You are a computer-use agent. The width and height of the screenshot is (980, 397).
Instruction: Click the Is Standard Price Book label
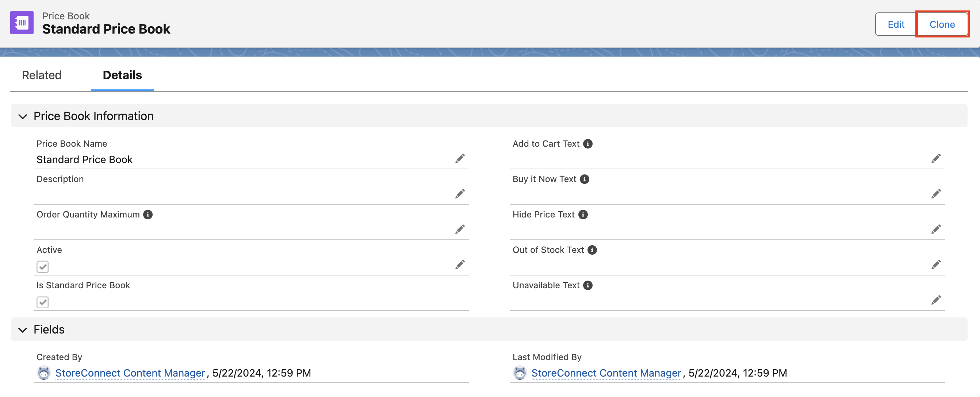83,285
